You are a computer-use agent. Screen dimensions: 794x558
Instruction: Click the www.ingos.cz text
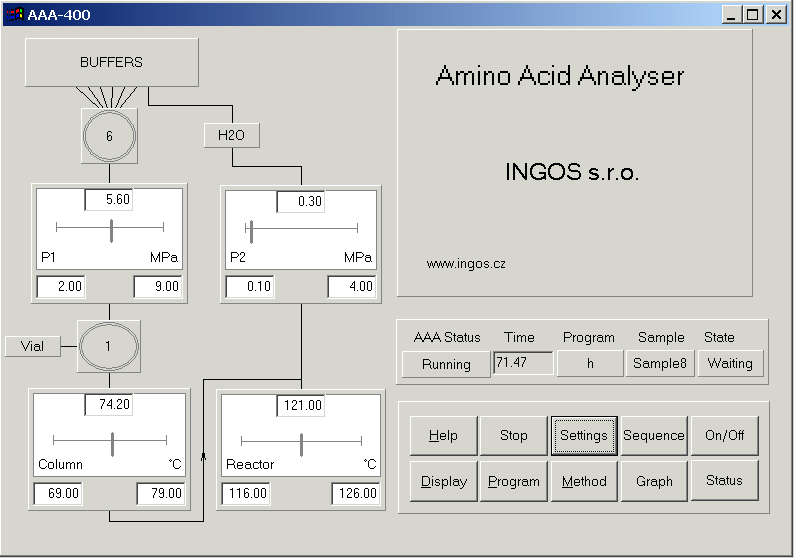(466, 264)
